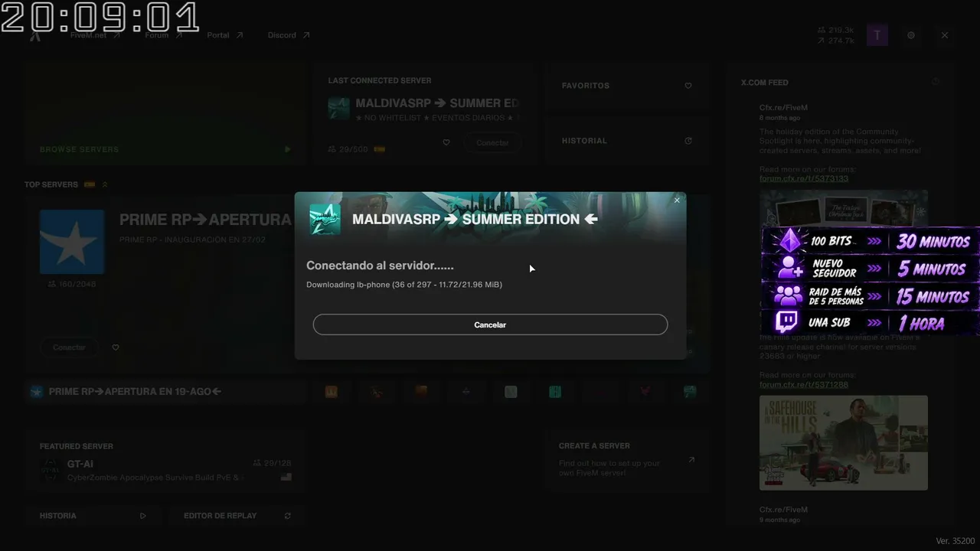Image resolution: width=980 pixels, height=551 pixels.
Task: Favorite the Prime RP server with the heart
Action: [116, 347]
